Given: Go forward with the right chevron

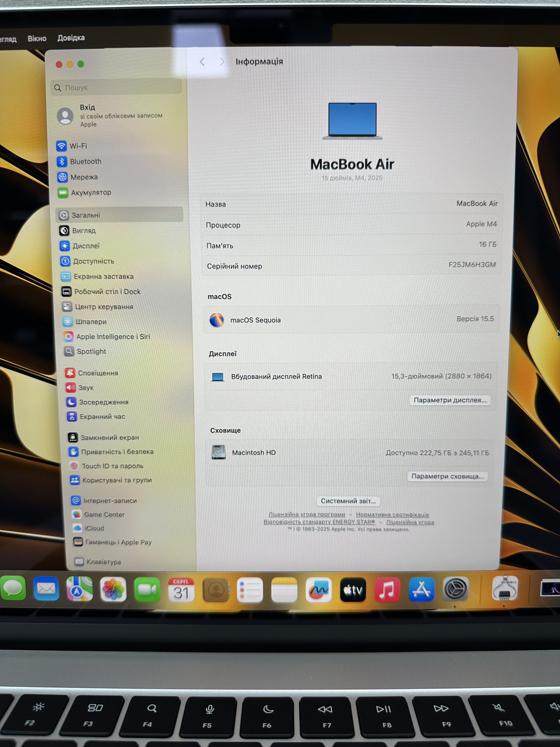Looking at the screenshot, I should (222, 62).
